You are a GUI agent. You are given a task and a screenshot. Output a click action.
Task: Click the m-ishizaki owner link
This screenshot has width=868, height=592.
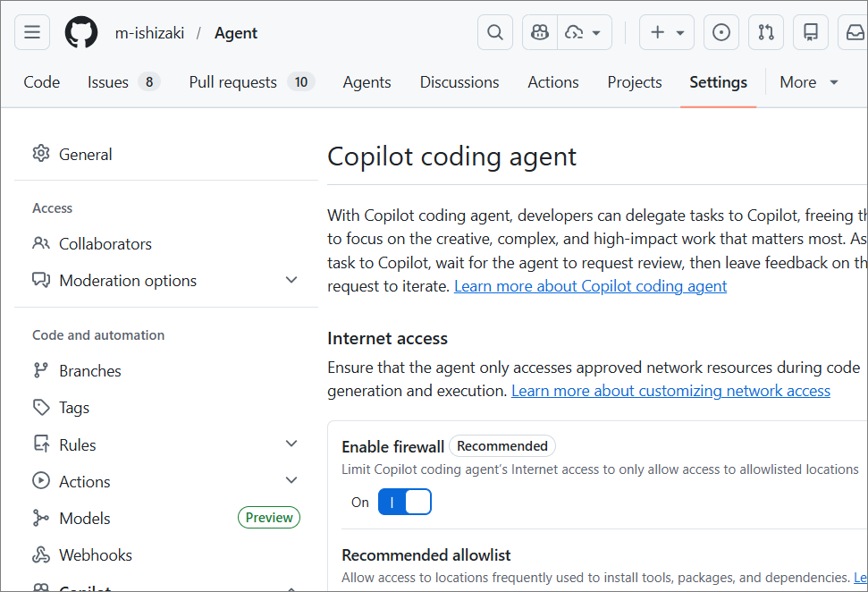point(149,33)
